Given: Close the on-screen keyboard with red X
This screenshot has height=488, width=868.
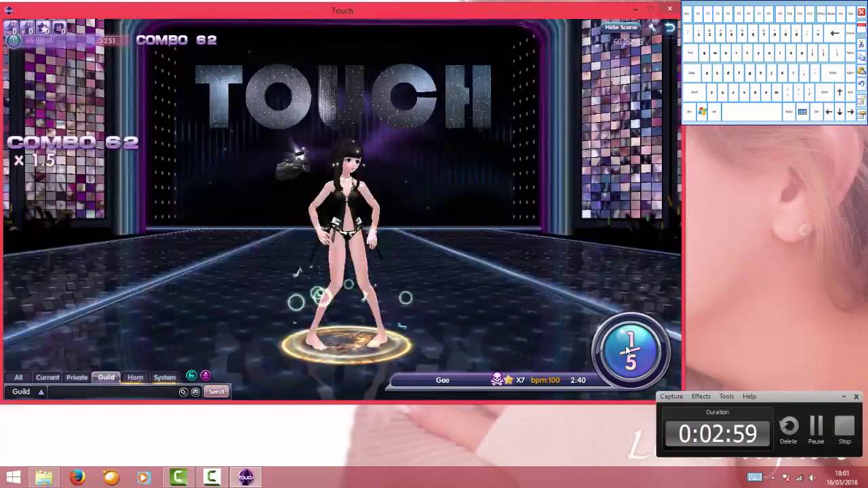Looking at the screenshot, I should coord(861,12).
